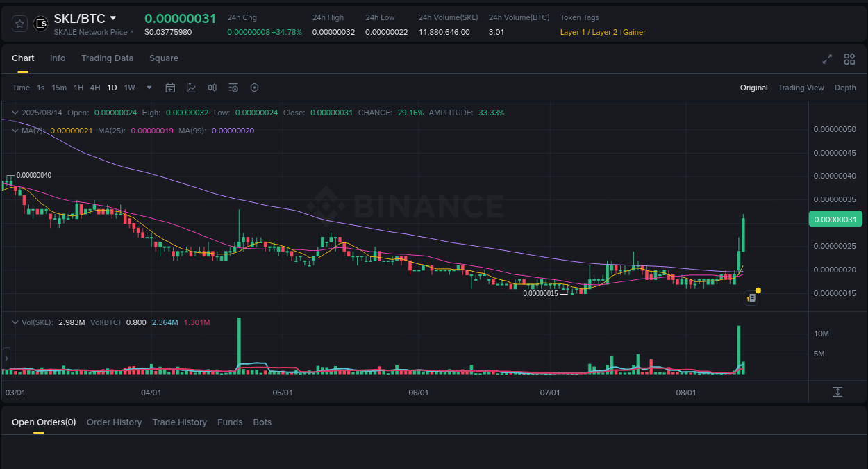The width and height of the screenshot is (868, 469).
Task: Open the SKL/BTC pair selector dropdown arrow
Action: 113,18
